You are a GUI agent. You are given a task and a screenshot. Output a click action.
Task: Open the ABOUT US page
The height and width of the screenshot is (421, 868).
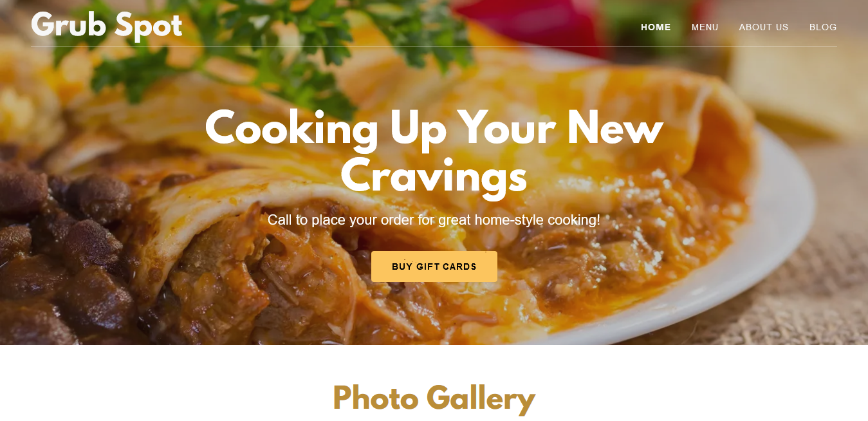pyautogui.click(x=764, y=27)
